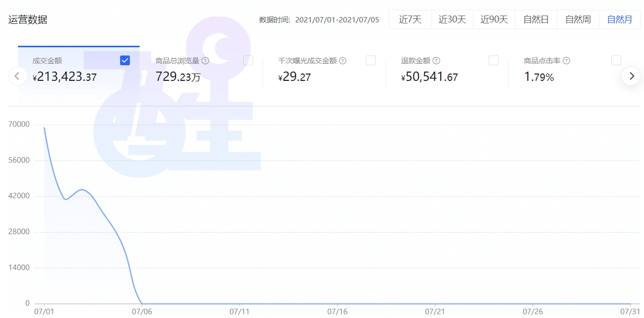Open help tooltip for 退款金额
644x318 pixels.
(437, 60)
